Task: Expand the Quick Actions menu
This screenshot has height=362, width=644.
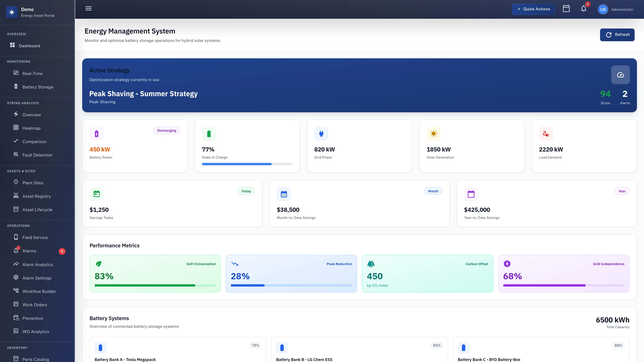Action: pyautogui.click(x=533, y=9)
